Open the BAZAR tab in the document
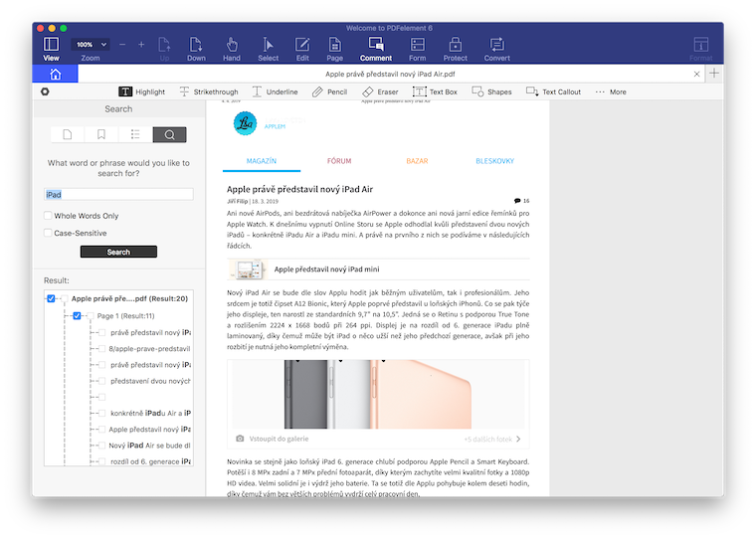This screenshot has height=539, width=756. click(417, 161)
